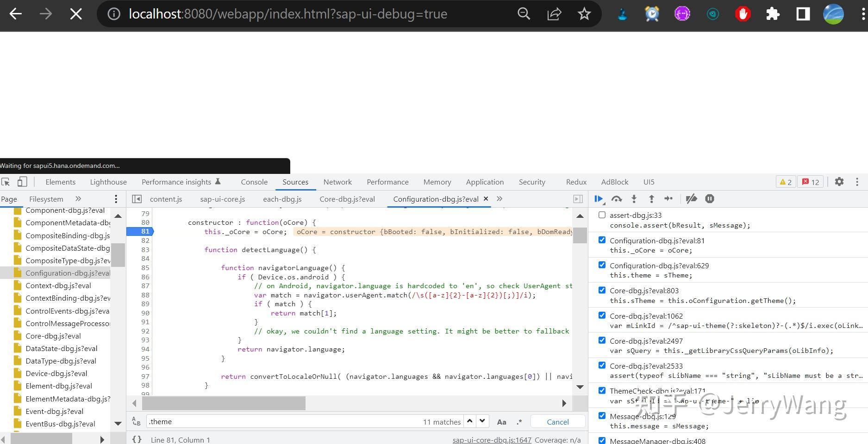This screenshot has height=444, width=868.
Task: Disable Message-dbg.js:129 breakpoint
Action: (x=602, y=415)
